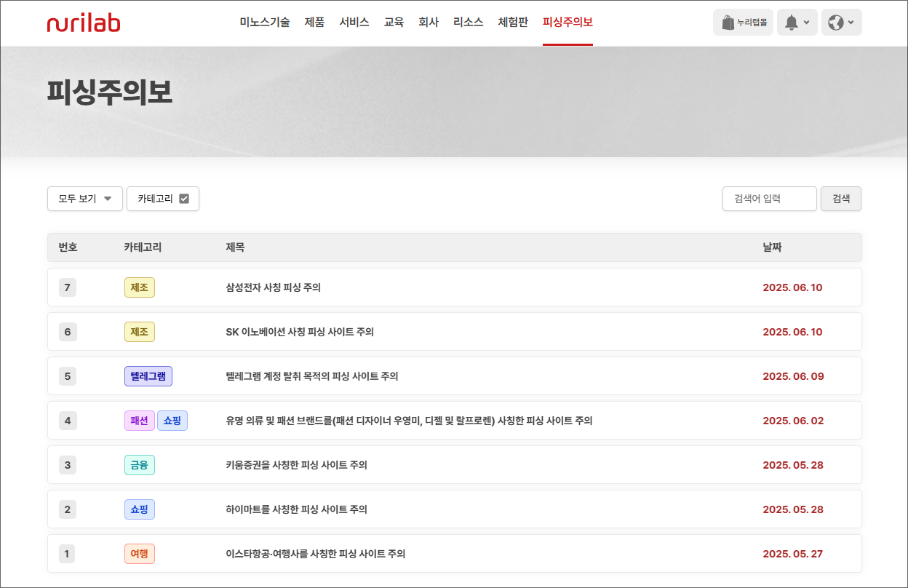Select the 피싱주의보 tab
The width and height of the screenshot is (908, 588).
point(567,23)
